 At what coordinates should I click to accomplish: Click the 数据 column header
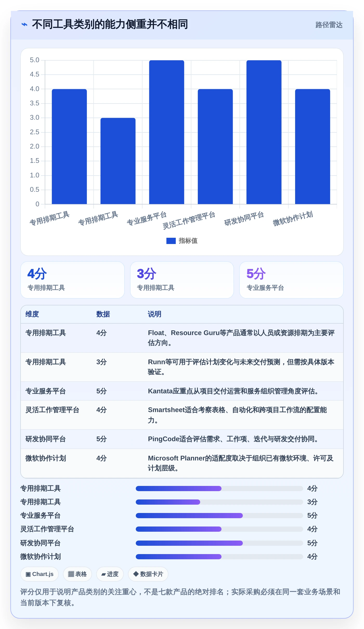pos(103,314)
